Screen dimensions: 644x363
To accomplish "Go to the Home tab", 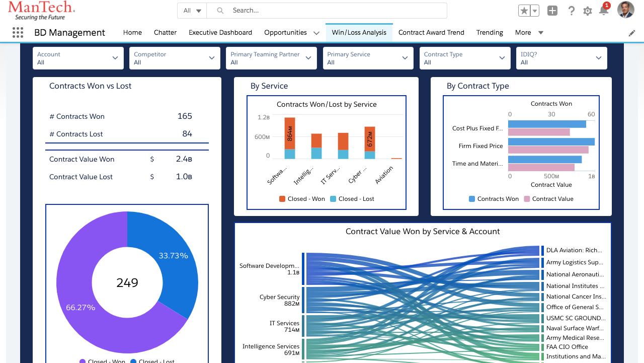I will pos(132,32).
